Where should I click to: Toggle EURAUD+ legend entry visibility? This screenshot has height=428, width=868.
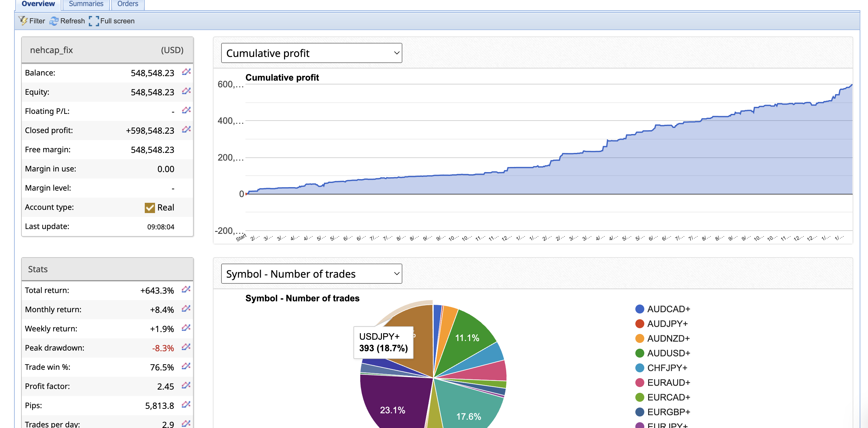coord(668,383)
